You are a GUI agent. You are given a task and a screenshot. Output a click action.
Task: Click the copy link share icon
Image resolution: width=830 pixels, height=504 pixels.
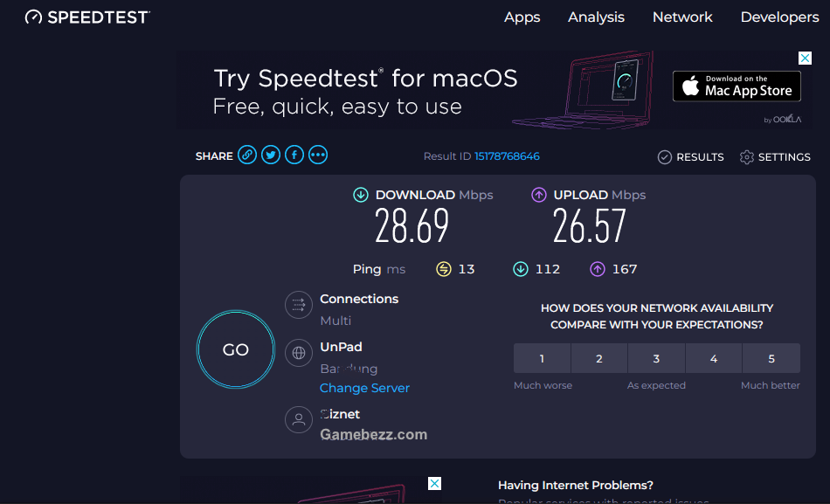[x=247, y=155]
